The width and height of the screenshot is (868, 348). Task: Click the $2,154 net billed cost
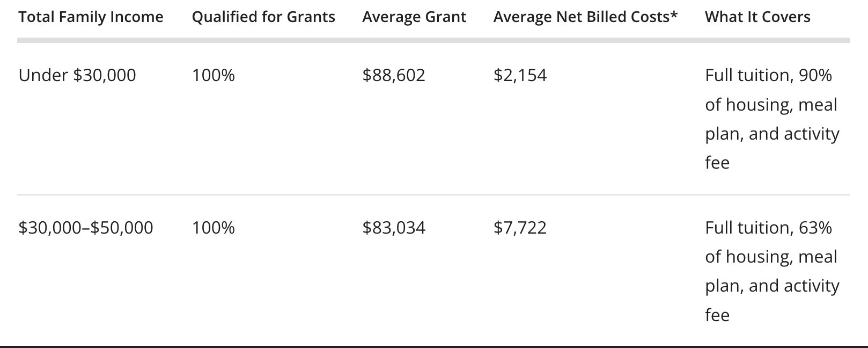(x=520, y=75)
